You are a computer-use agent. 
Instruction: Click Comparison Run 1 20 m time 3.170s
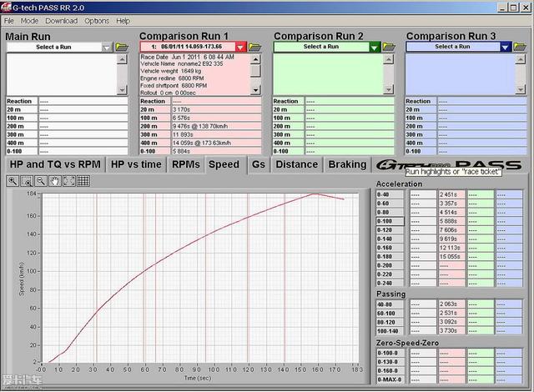click(216, 109)
